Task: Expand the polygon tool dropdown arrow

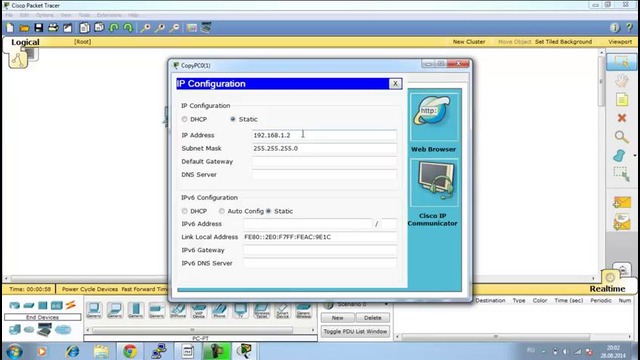Action: 635,156
